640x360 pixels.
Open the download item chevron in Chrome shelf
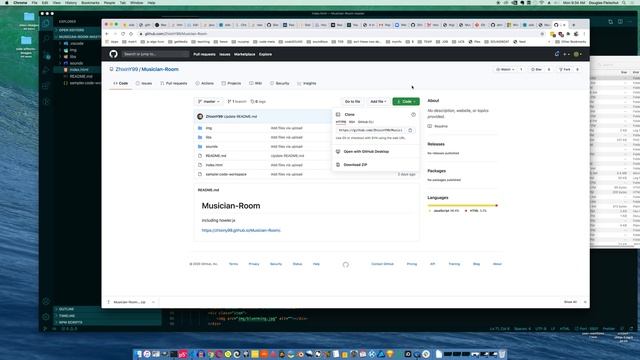(x=153, y=302)
